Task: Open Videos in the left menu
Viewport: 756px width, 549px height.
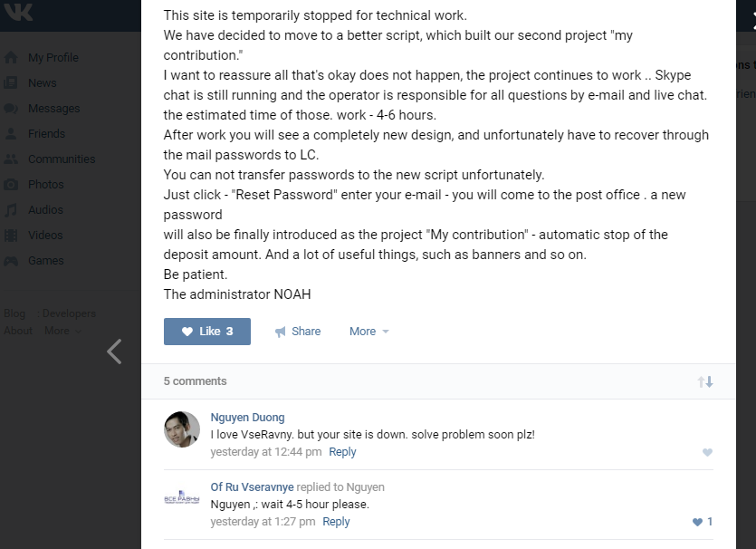Action: click(44, 235)
